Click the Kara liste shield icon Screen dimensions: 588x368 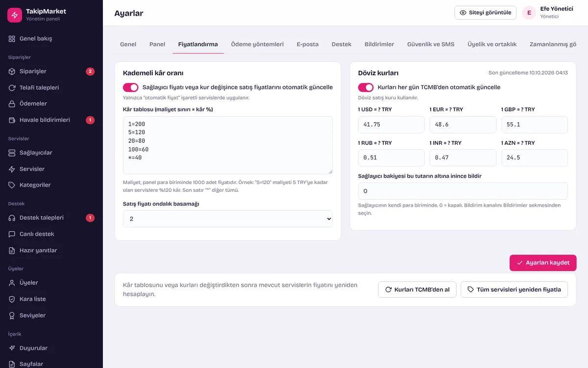pos(12,299)
